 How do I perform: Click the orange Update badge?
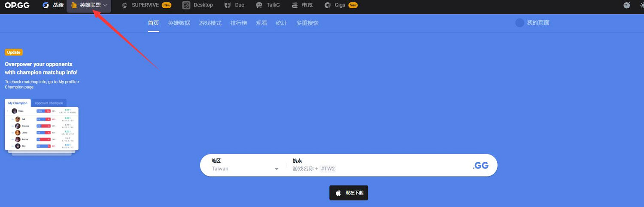[14, 52]
